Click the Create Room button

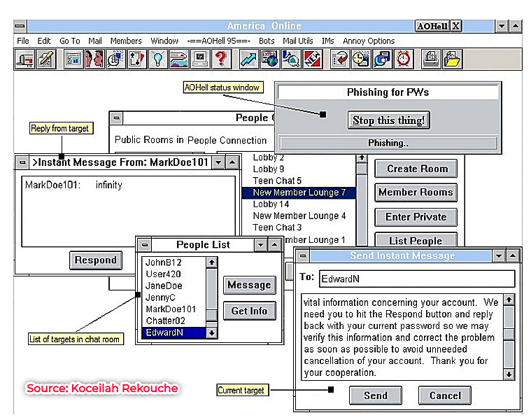coord(416,169)
